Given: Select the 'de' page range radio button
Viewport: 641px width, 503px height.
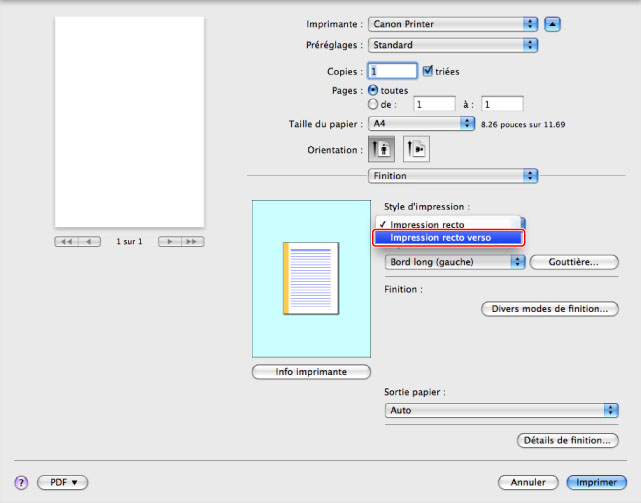Looking at the screenshot, I should 373,103.
